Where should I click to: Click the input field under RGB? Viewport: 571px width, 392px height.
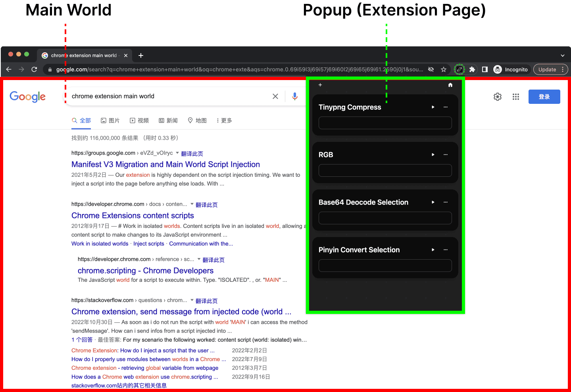click(x=385, y=170)
